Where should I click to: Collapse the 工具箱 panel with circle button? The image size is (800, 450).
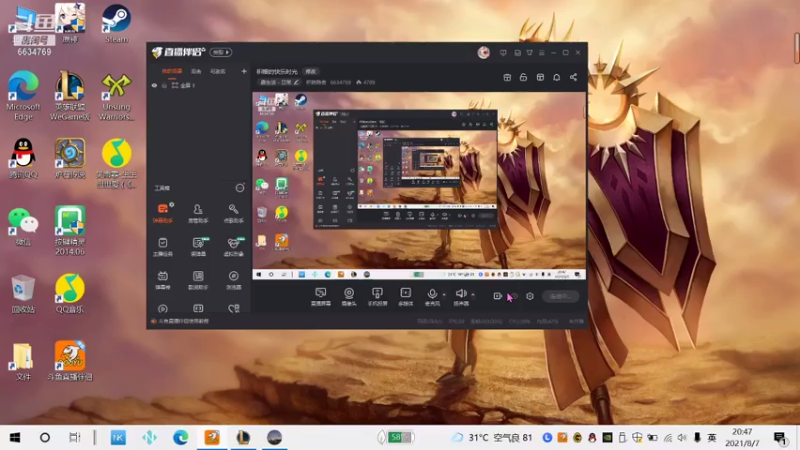click(x=240, y=188)
